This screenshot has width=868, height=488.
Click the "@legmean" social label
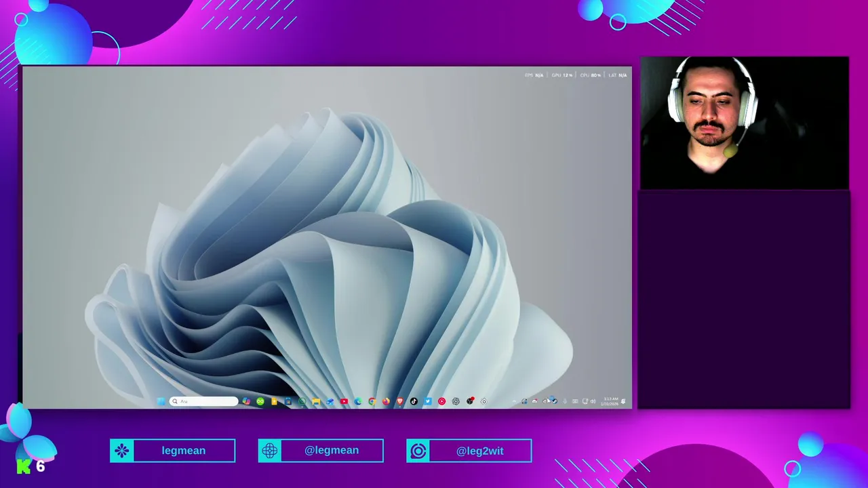pyautogui.click(x=332, y=451)
